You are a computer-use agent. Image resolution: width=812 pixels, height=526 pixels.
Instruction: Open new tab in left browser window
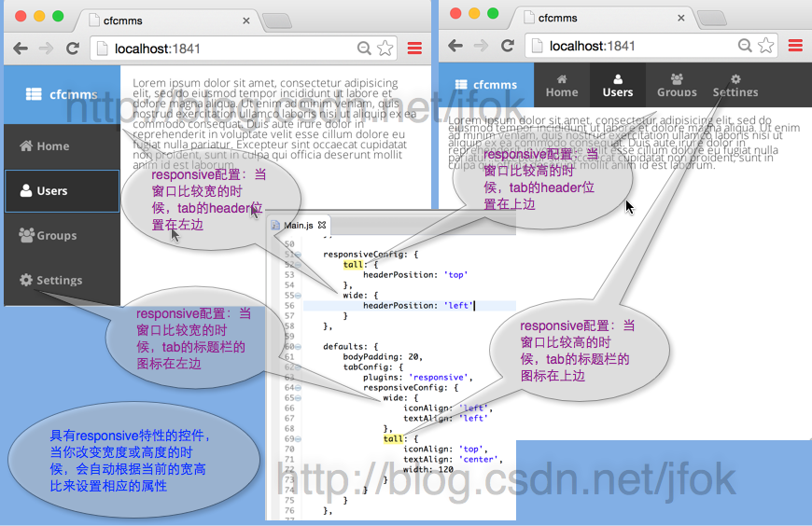[x=276, y=21]
